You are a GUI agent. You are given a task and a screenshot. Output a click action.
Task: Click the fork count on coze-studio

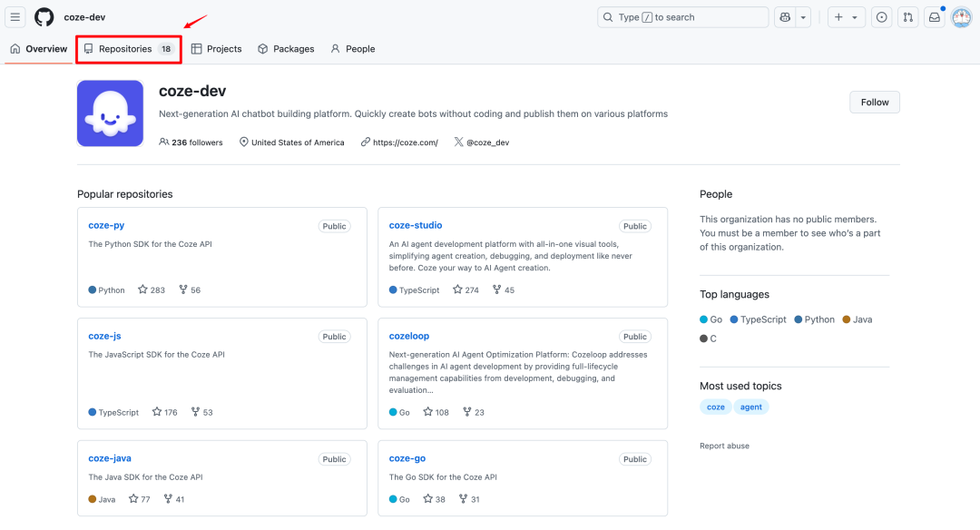pyautogui.click(x=503, y=290)
